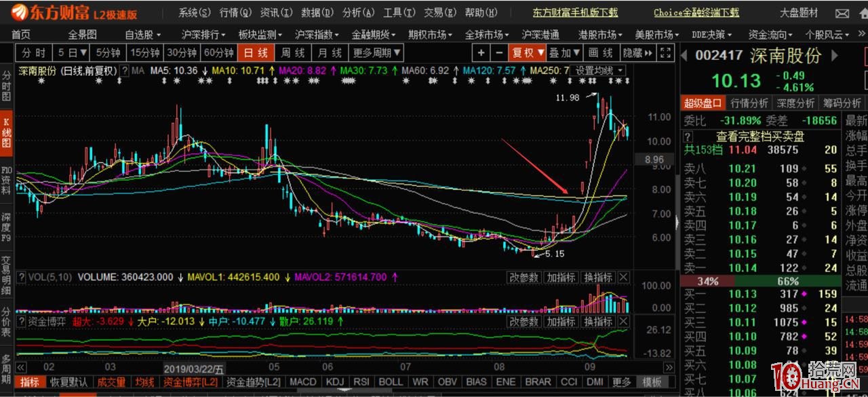The width and height of the screenshot is (868, 397).
Task: Click Choice金融终端下载 link
Action: (x=696, y=13)
